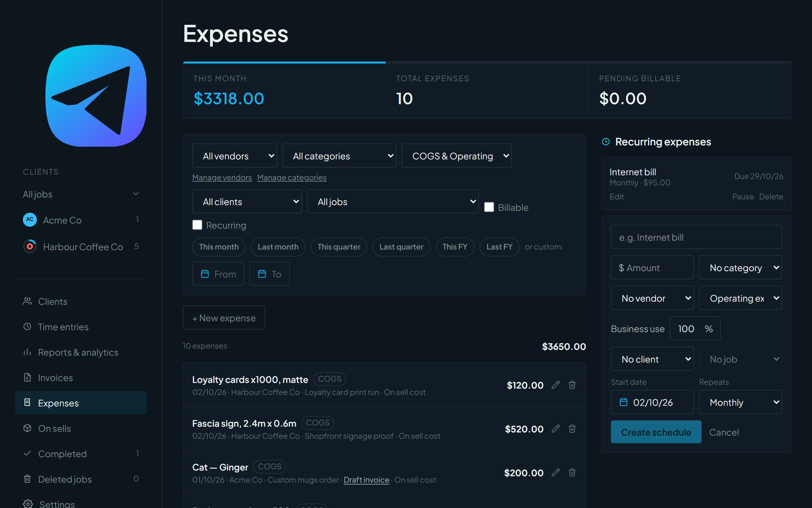This screenshot has height=508, width=812.
Task: Pause the Internet bill schedule
Action: pyautogui.click(x=743, y=197)
